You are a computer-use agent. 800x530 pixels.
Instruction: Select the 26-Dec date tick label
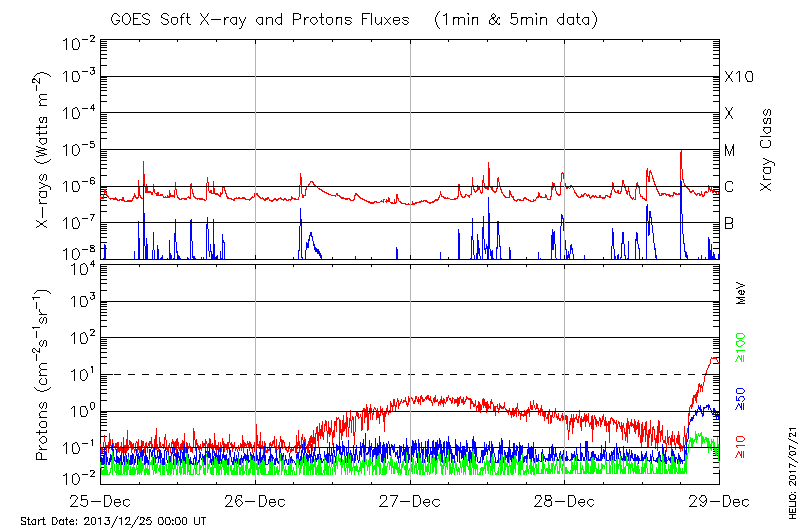(x=255, y=499)
